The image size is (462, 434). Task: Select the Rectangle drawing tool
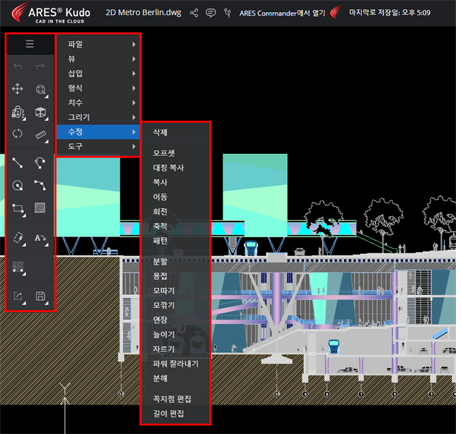[x=18, y=209]
